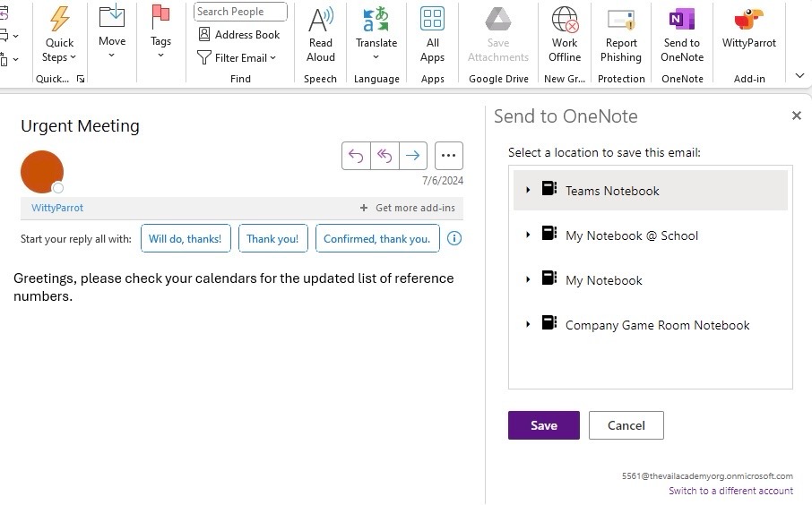This screenshot has height=505, width=812.
Task: Open the Filter Email dropdown
Action: click(x=237, y=57)
